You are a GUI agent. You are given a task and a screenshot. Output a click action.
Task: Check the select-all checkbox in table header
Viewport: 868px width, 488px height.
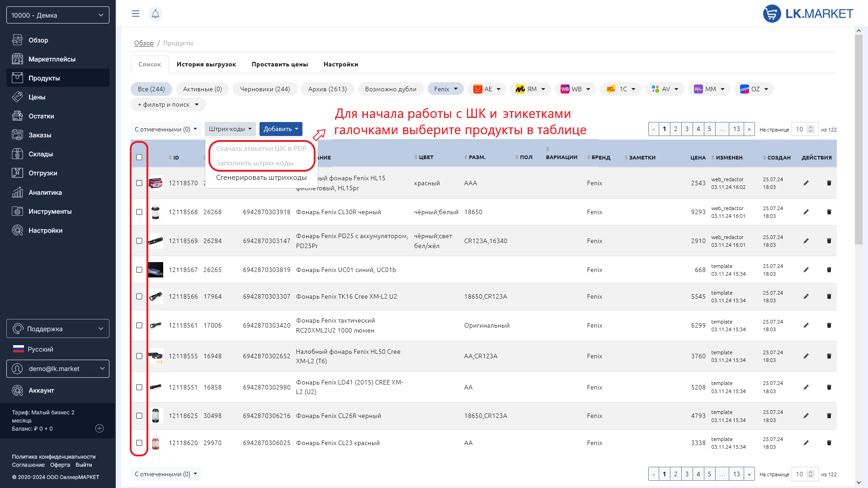(x=139, y=157)
